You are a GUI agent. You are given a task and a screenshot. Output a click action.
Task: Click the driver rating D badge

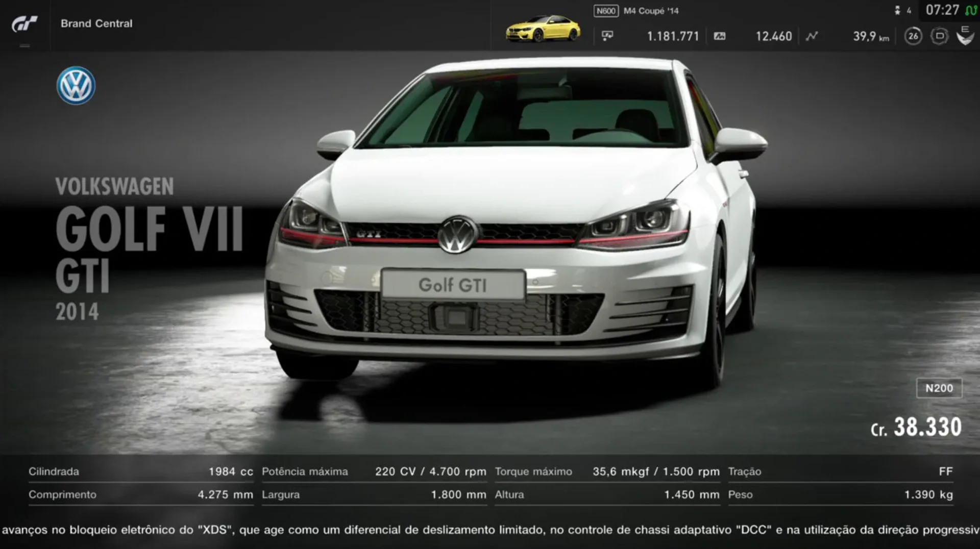pos(939,36)
